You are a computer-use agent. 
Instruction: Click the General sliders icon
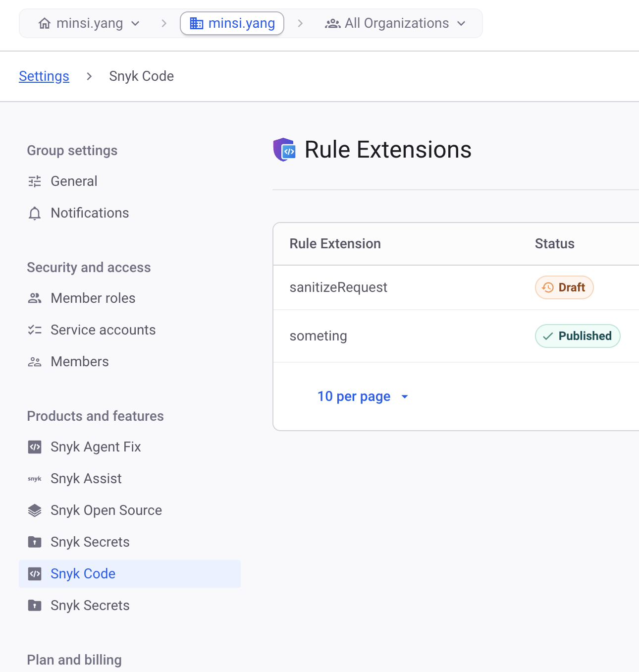click(x=35, y=181)
